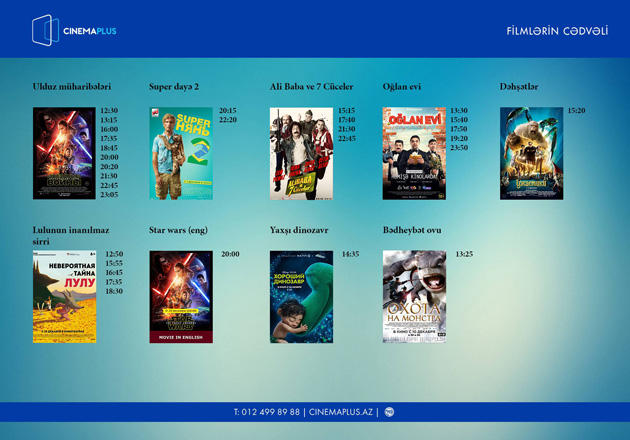This screenshot has width=630, height=440.
Task: Select 23:50 showtime for Oğlan evi
Action: pos(458,147)
